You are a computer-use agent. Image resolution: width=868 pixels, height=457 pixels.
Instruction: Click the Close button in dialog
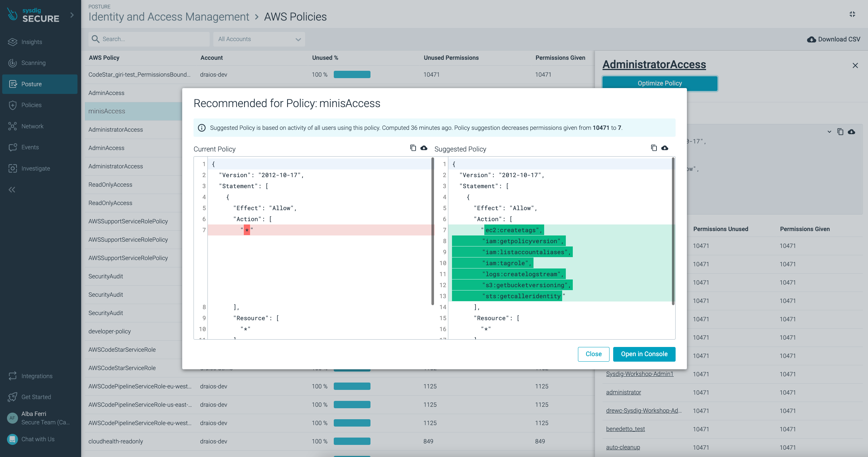pyautogui.click(x=593, y=354)
